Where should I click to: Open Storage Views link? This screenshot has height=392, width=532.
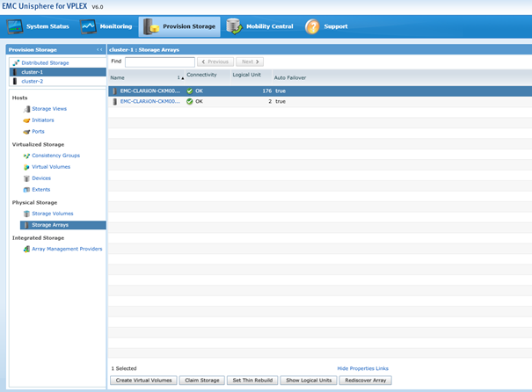click(49, 108)
